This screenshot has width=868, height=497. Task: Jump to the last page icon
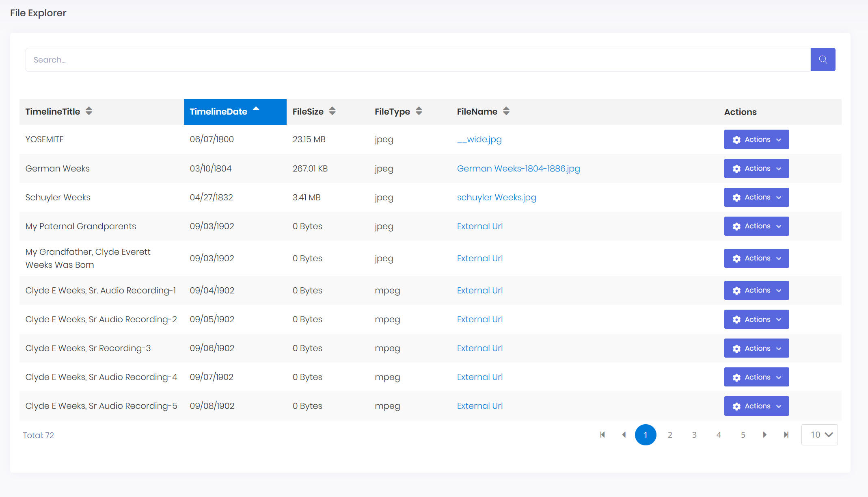point(786,435)
